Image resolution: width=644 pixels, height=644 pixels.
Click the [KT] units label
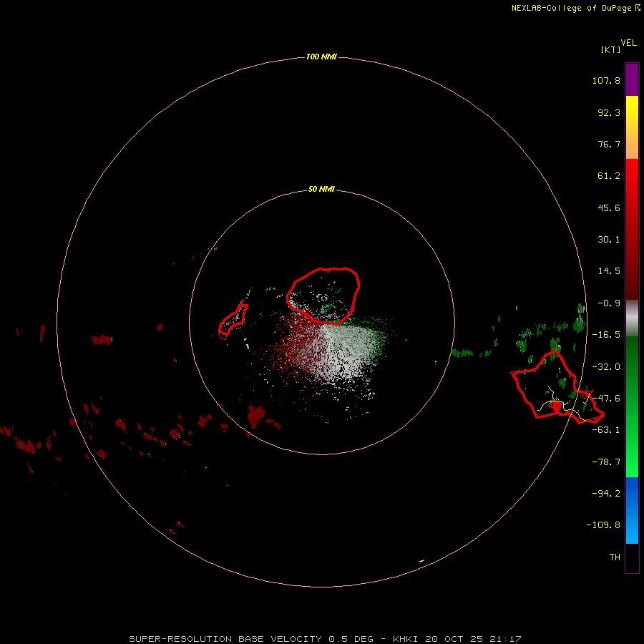(x=610, y=49)
